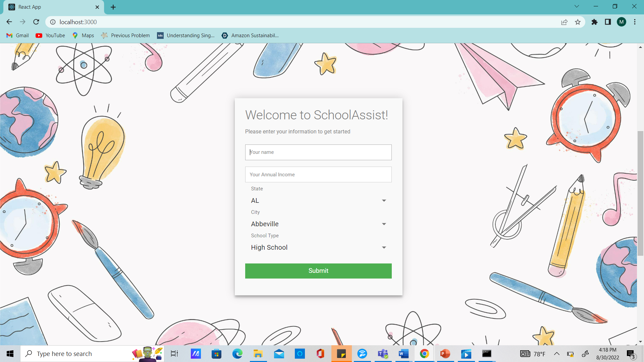This screenshot has height=362, width=644.
Task: Click the share page icon in the address bar
Action: click(564, 22)
